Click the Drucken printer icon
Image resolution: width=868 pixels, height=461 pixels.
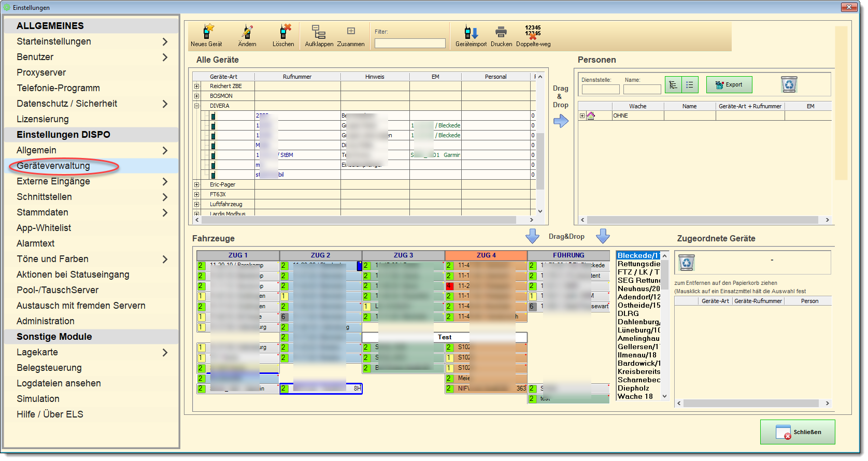click(501, 33)
